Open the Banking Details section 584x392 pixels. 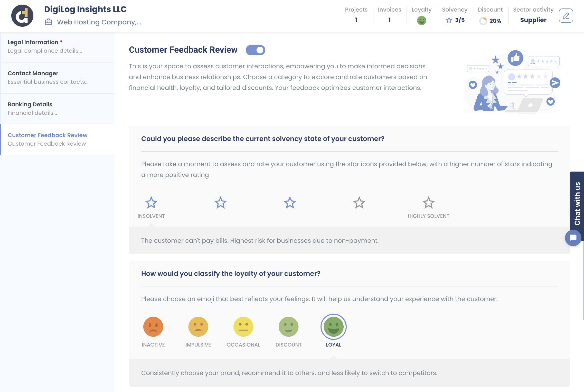pyautogui.click(x=30, y=104)
